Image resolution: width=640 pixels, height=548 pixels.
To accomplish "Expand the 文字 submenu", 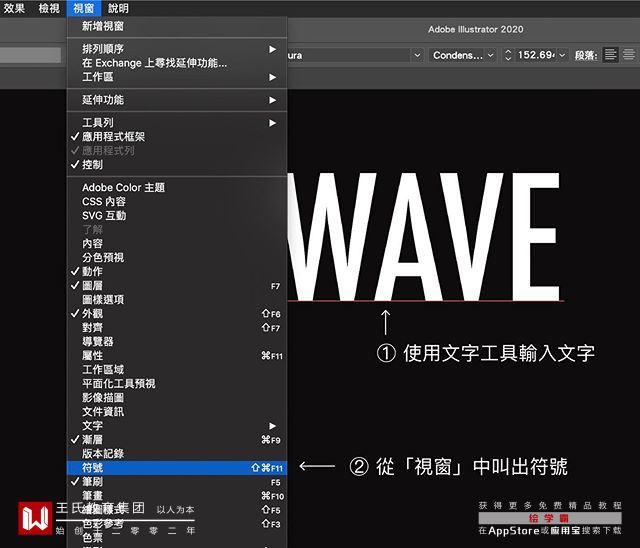I will pyautogui.click(x=177, y=425).
